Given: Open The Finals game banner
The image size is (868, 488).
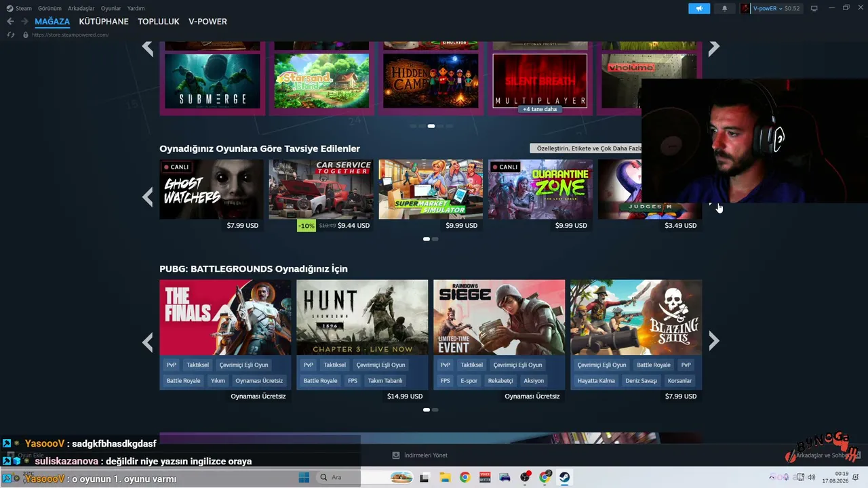Looking at the screenshot, I should pos(225,317).
